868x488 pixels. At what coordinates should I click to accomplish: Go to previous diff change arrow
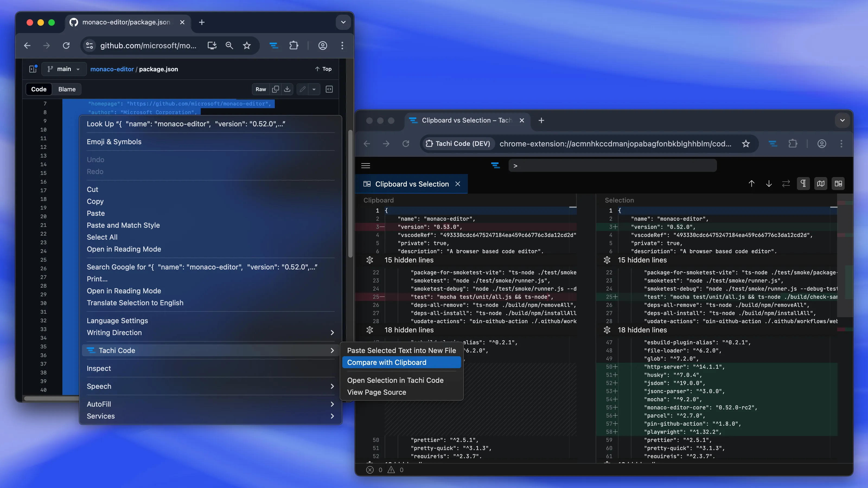751,184
